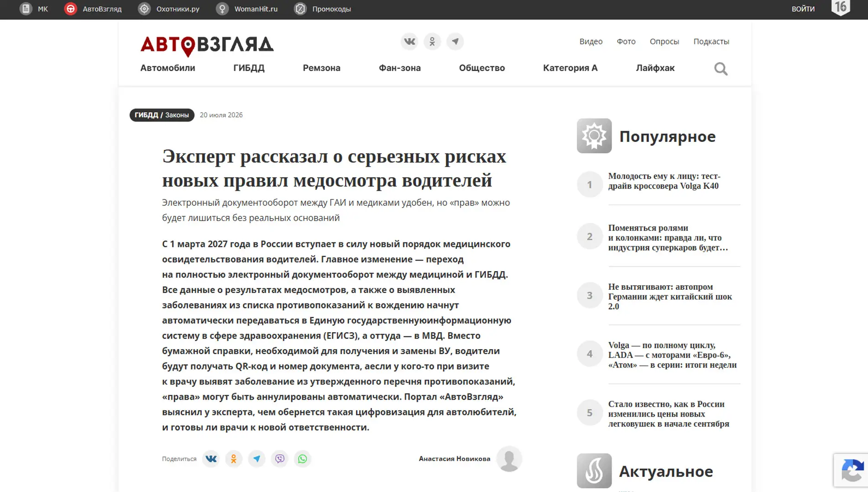Click the article headline about медосмотра водителей
The height and width of the screenshot is (492, 868).
click(334, 168)
